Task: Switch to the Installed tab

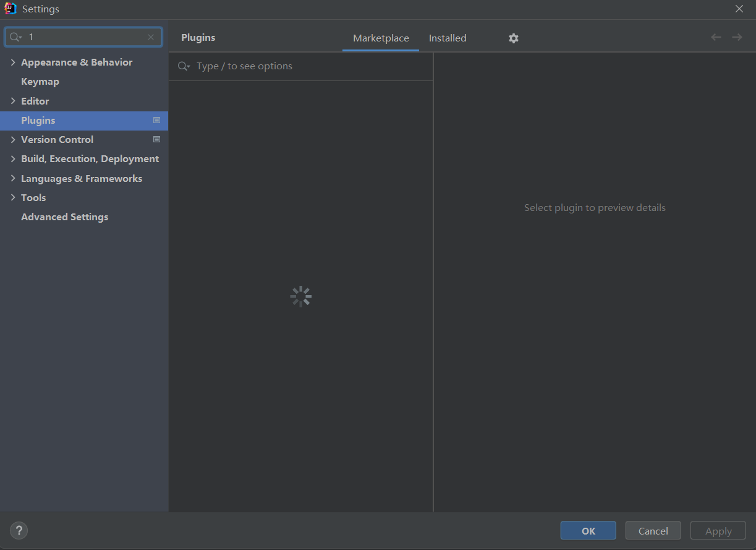Action: tap(448, 38)
